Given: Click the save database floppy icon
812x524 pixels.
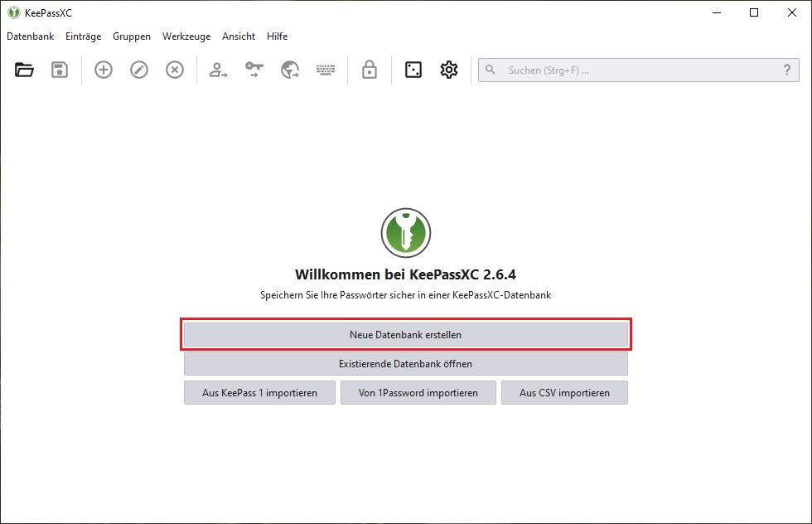Looking at the screenshot, I should click(x=60, y=70).
